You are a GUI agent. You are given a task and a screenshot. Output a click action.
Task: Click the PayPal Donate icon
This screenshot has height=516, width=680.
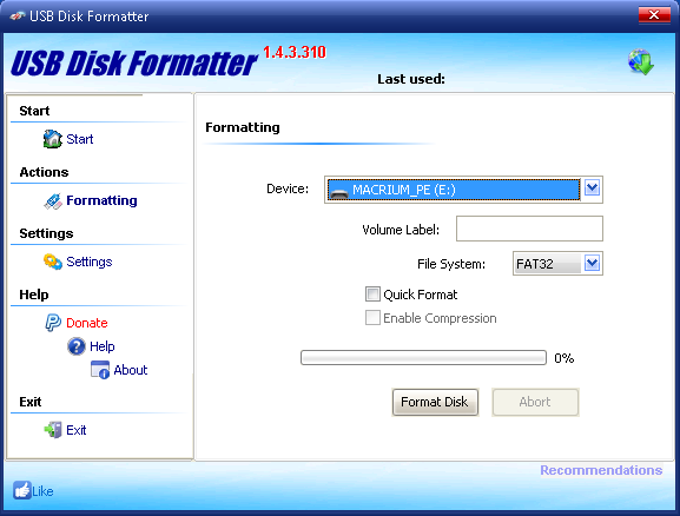[x=53, y=323]
